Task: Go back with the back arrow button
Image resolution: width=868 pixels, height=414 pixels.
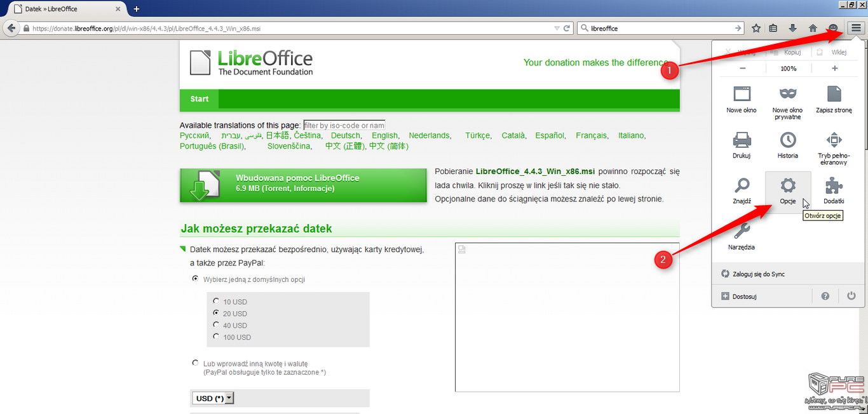Action: coord(11,28)
